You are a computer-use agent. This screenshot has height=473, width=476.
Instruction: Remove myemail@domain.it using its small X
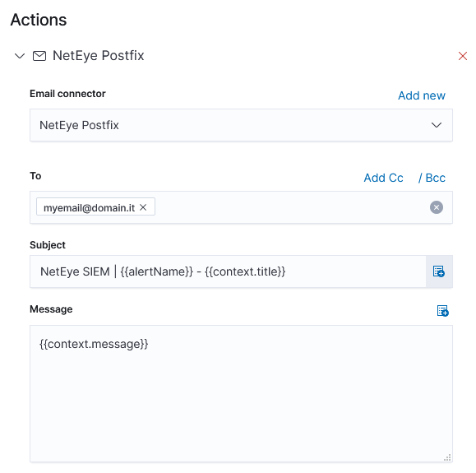143,207
